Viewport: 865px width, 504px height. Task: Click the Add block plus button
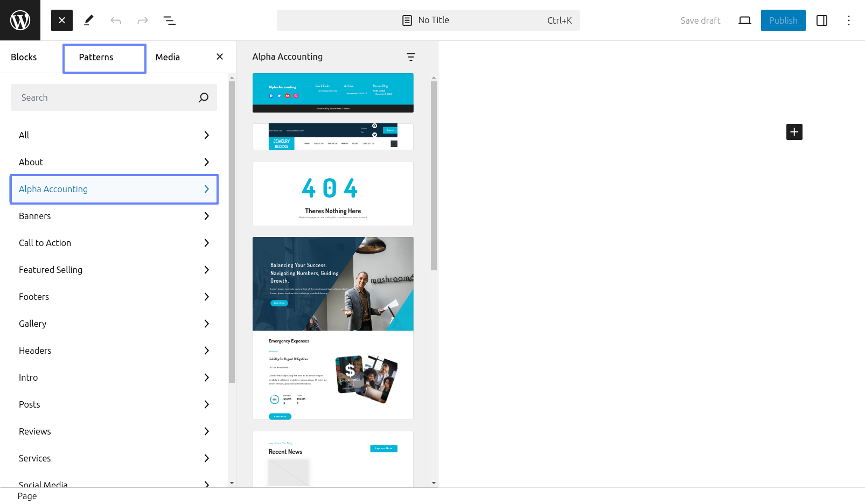click(794, 132)
